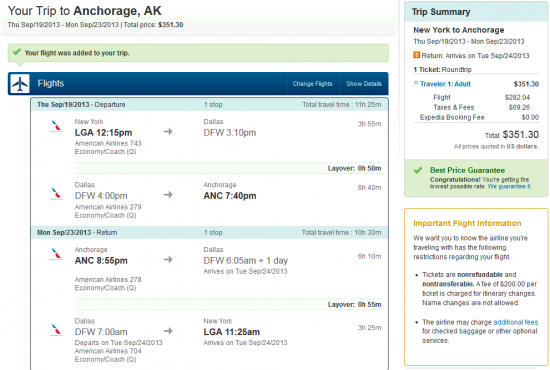
Task: Open the Change Flights option
Action: [313, 84]
